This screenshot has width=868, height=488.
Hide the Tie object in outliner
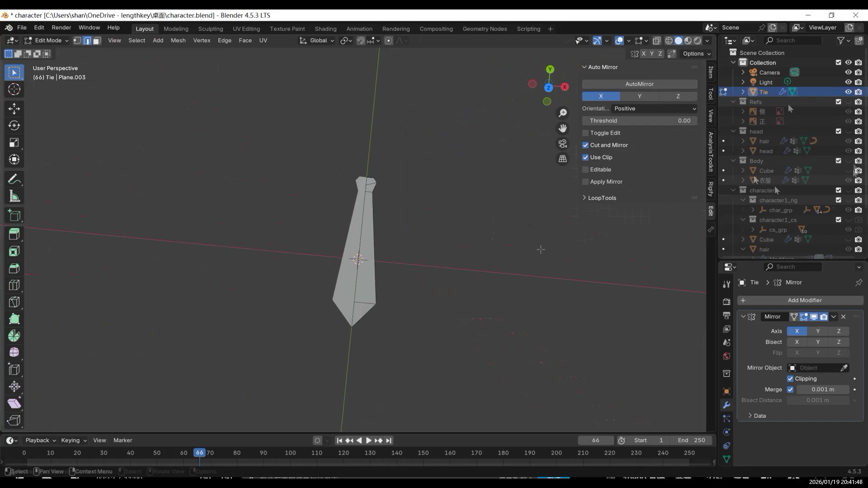tap(848, 92)
